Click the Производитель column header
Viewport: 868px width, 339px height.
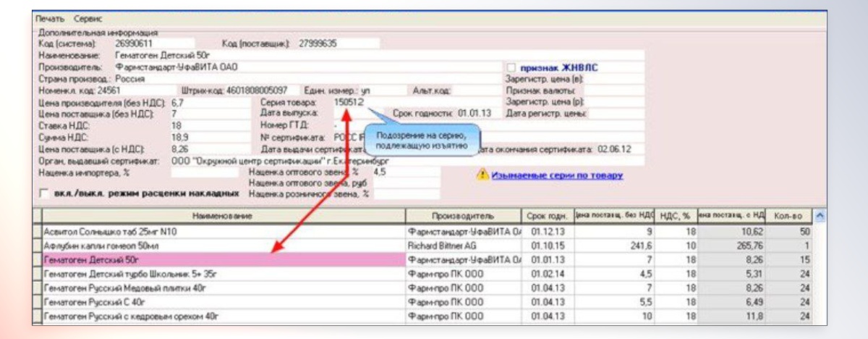[462, 216]
